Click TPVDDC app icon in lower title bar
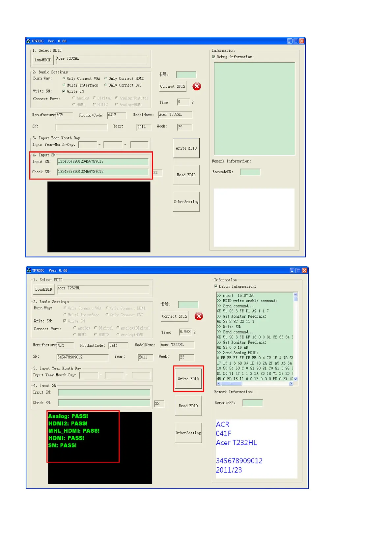This screenshot has width=392, height=555. coord(29,270)
